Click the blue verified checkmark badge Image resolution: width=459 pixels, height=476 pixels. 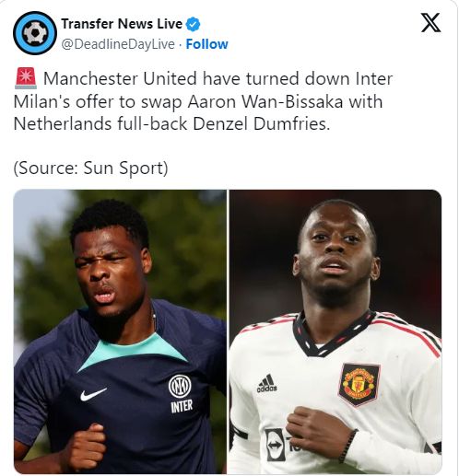pos(193,24)
